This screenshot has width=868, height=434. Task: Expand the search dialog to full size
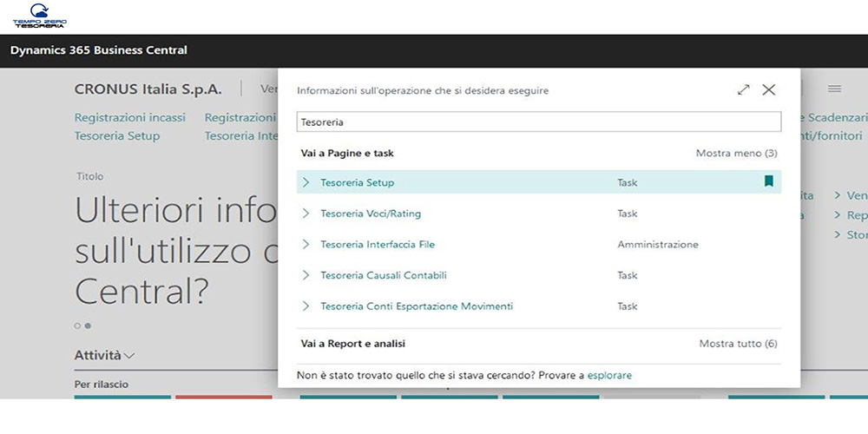click(743, 90)
